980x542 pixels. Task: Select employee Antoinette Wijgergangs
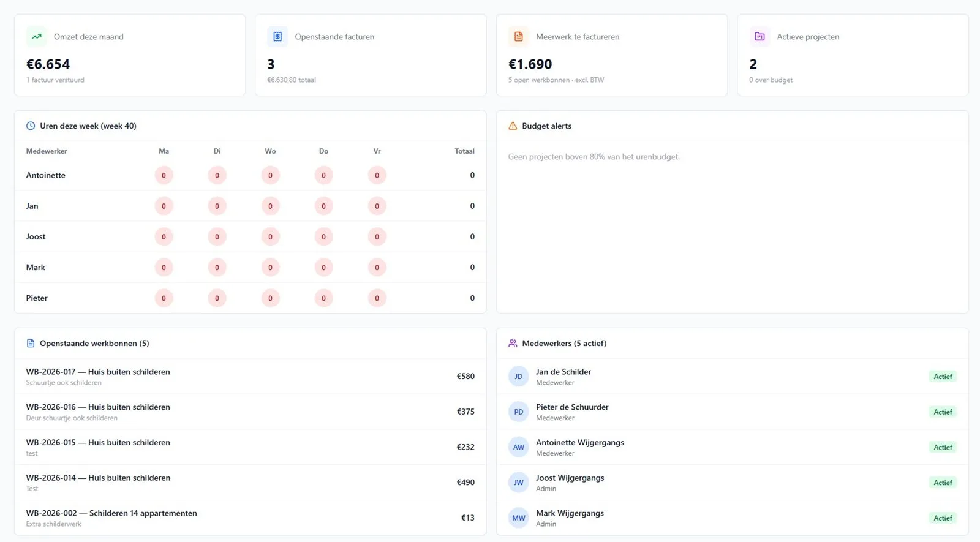[733, 447]
